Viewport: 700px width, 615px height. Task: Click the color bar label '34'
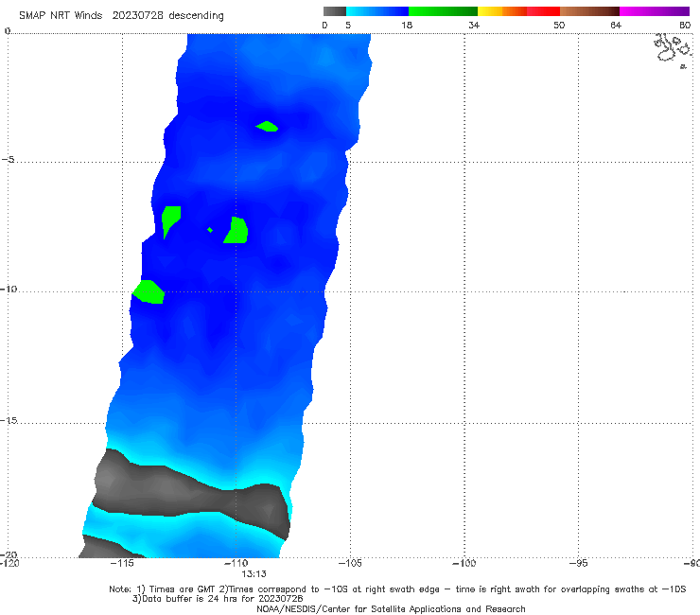pyautogui.click(x=474, y=26)
